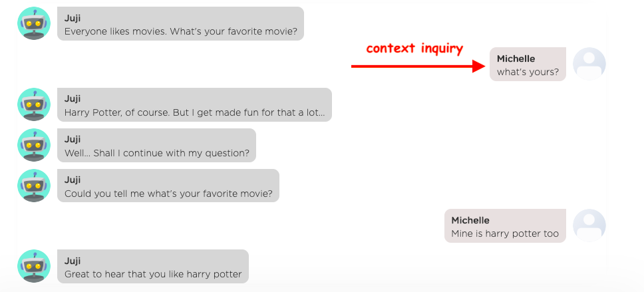Select the 'Everyone likes movies' chat bubble
The image size is (644, 292).
[180, 23]
